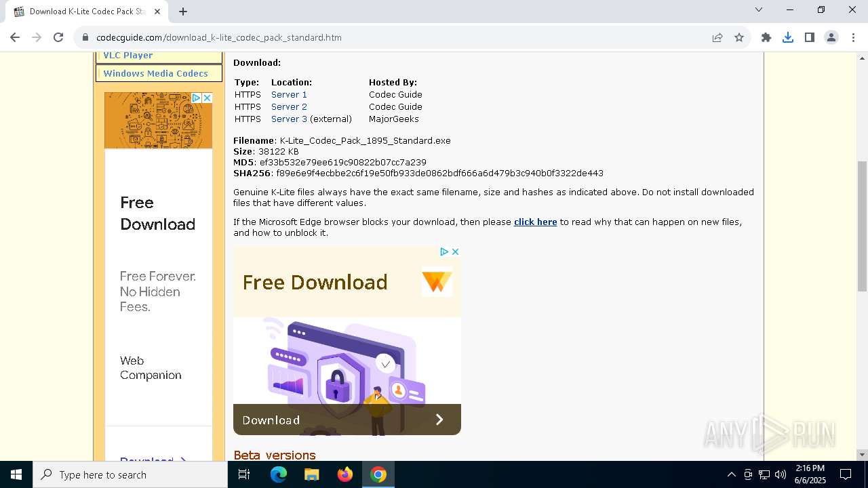
Task: Open network settings tray icon
Action: pyautogui.click(x=764, y=474)
